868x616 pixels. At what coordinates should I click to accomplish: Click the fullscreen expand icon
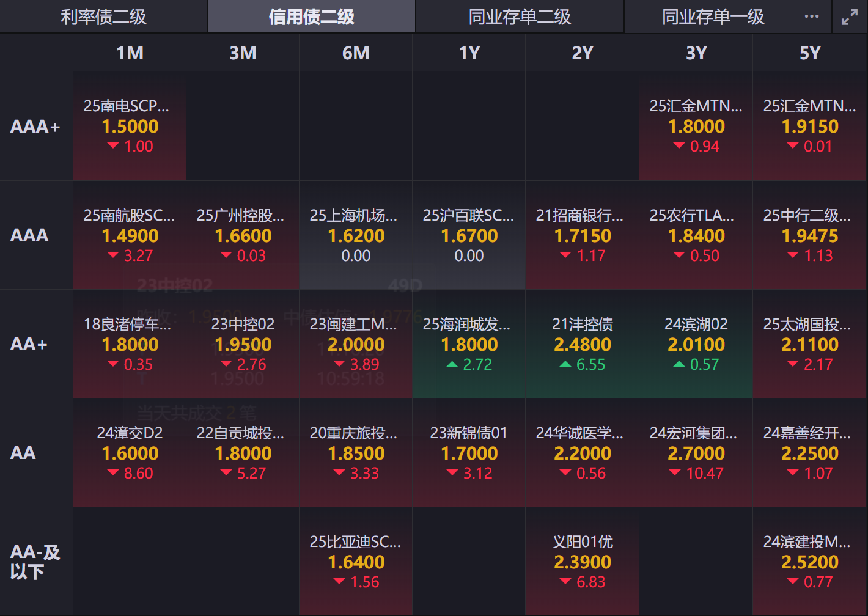[850, 16]
